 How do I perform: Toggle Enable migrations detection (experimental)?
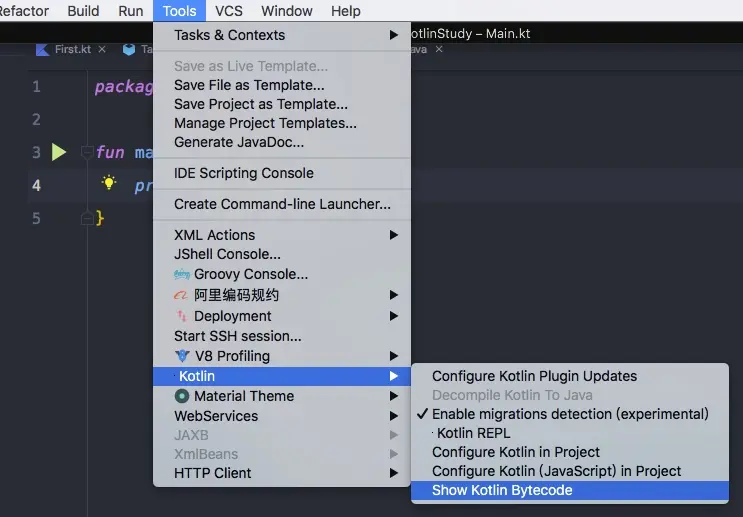570,414
